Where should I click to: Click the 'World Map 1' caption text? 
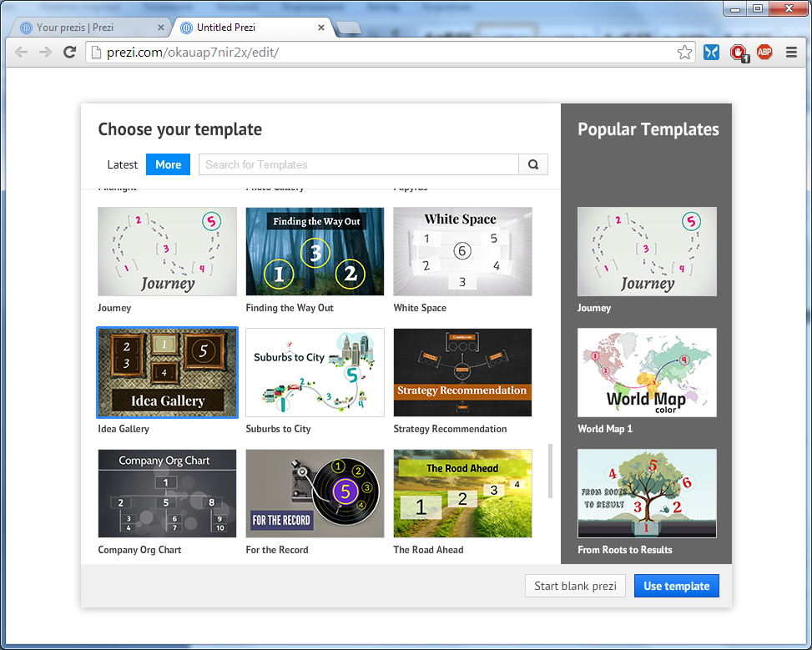coord(605,429)
